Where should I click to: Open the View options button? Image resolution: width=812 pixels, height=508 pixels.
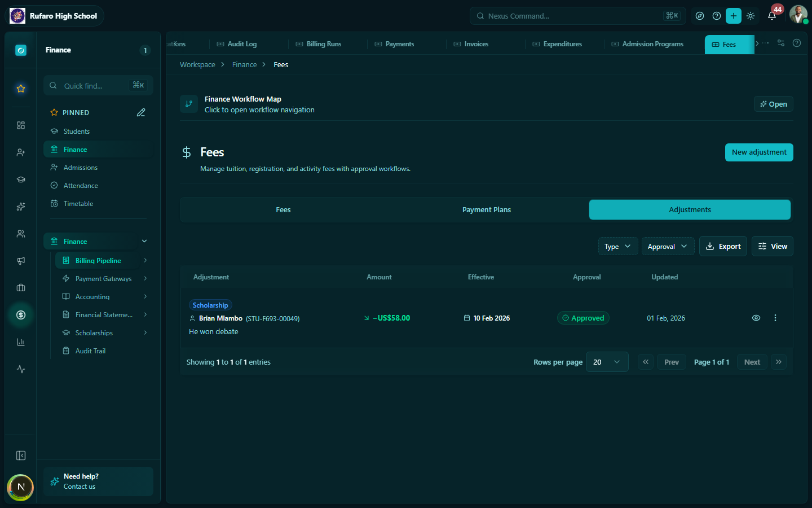(773, 246)
